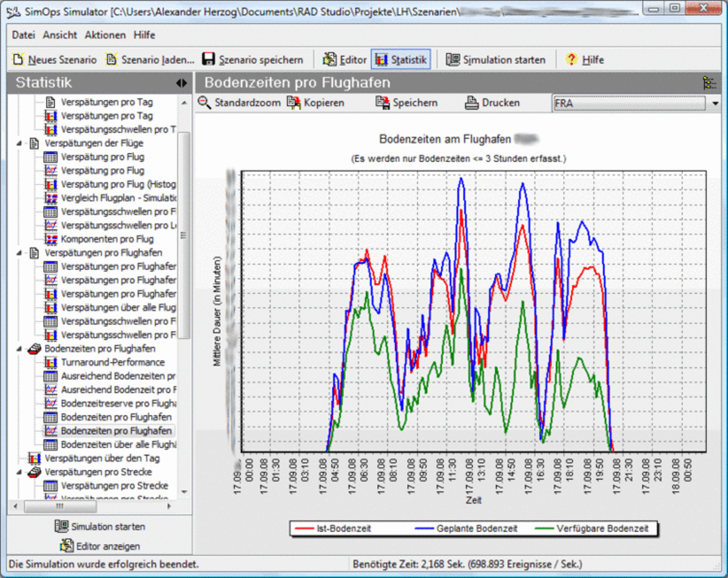Click the Szenario speichern floppy disk icon

coord(208,59)
